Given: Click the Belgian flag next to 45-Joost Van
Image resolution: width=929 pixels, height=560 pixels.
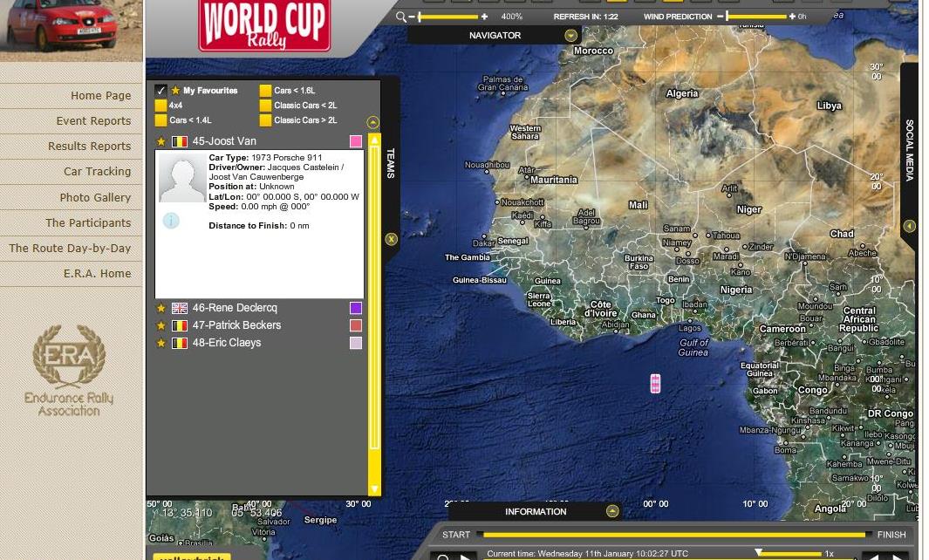Looking at the screenshot, I should [x=180, y=141].
